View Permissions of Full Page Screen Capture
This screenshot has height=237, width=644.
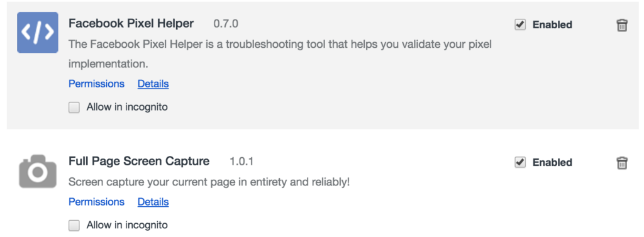pos(96,202)
